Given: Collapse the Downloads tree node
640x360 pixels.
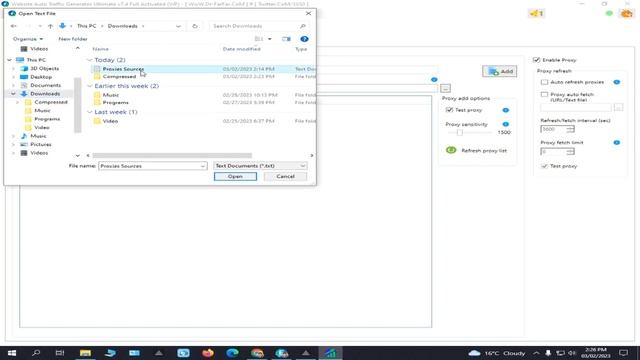Looking at the screenshot, I should pos(13,94).
